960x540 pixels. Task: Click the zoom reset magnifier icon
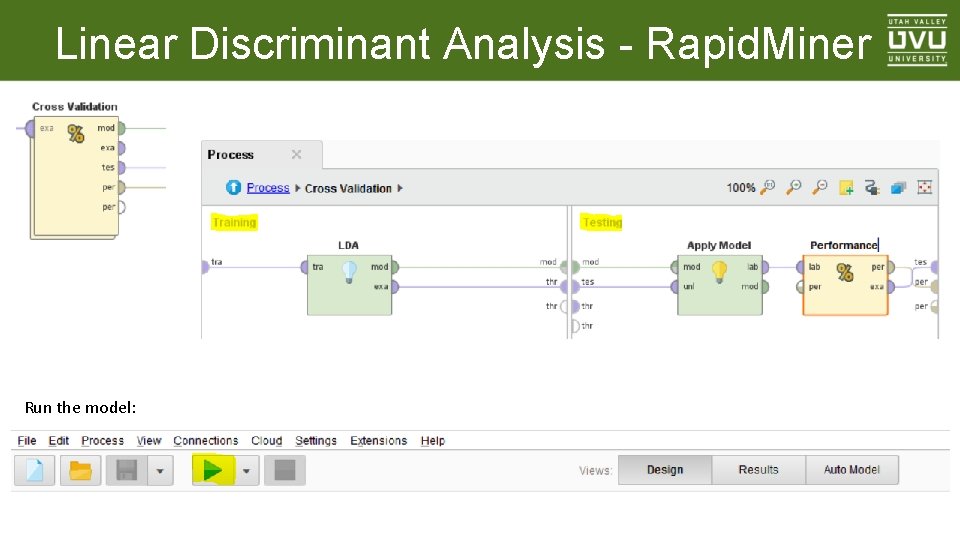pos(768,187)
